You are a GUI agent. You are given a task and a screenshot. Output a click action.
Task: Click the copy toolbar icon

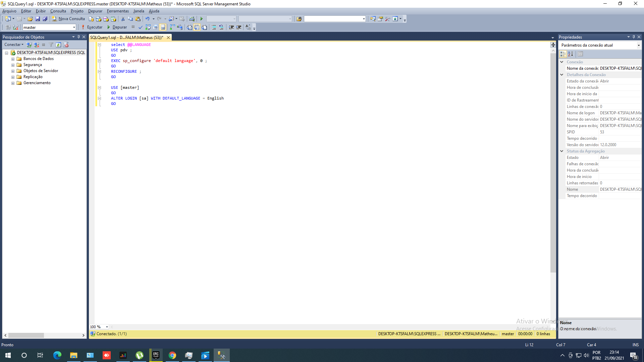[130, 19]
